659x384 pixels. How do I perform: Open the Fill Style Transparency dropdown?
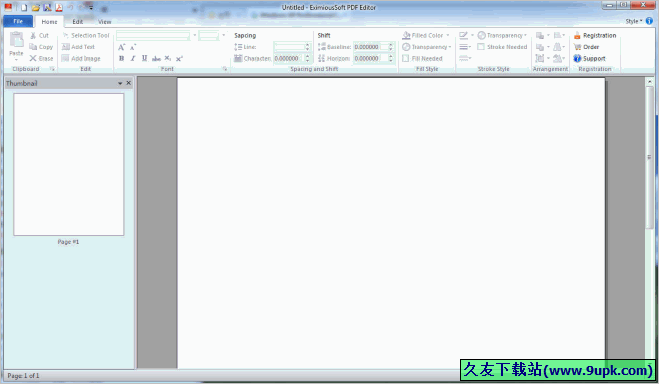(x=427, y=47)
